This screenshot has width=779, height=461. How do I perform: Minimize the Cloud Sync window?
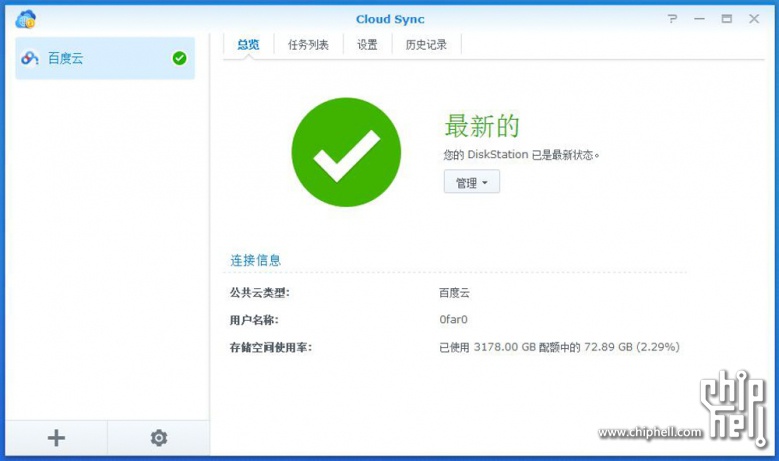coord(700,19)
